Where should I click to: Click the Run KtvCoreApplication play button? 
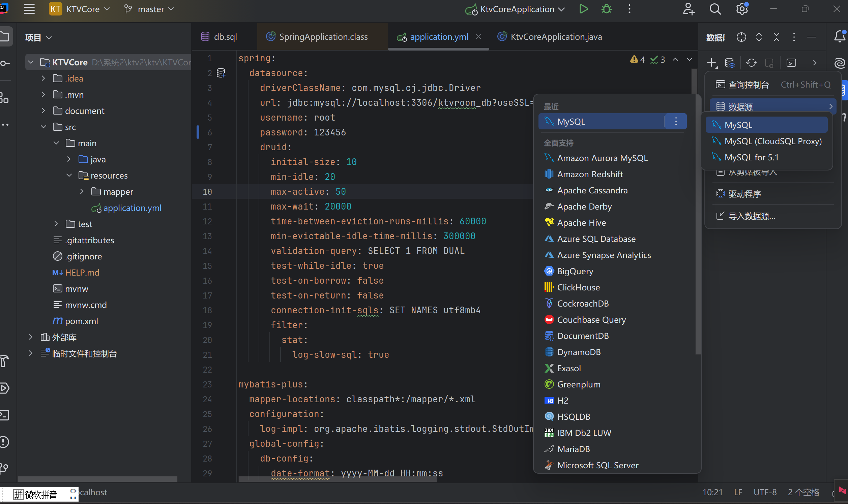pos(583,9)
